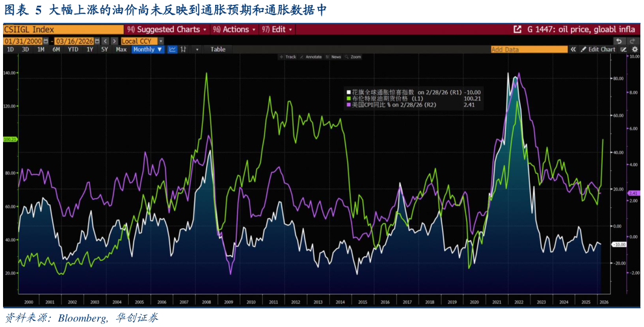644x327 pixels.
Task: Click green Brent crude legend swatch
Action: pyautogui.click(x=349, y=99)
